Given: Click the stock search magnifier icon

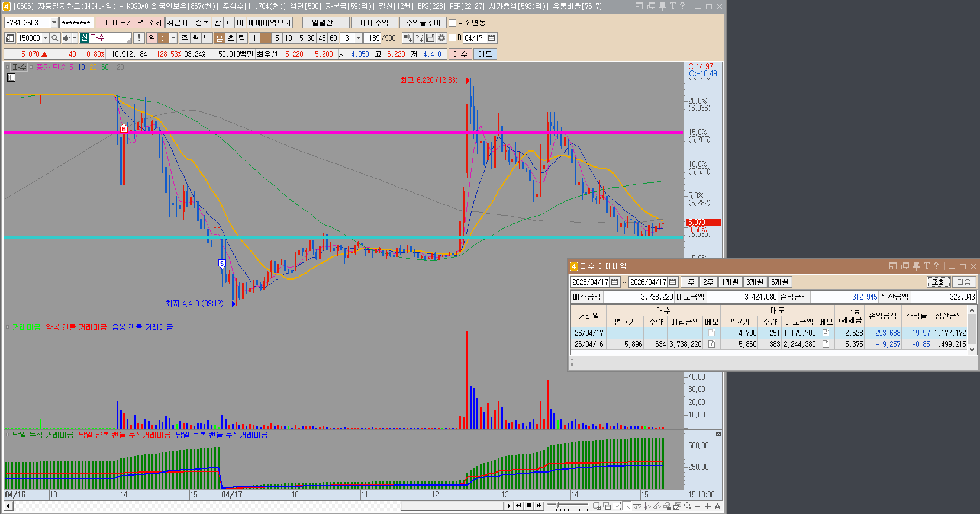Looking at the screenshot, I should [x=55, y=38].
